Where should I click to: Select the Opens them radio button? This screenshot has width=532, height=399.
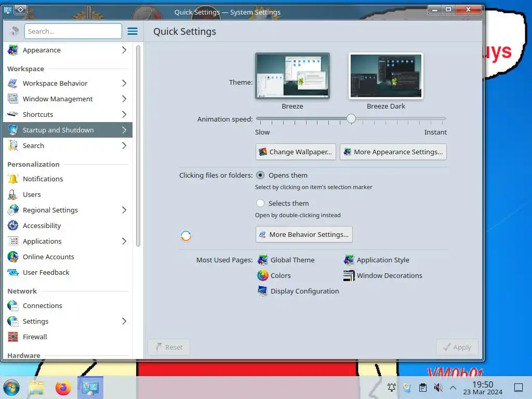260,176
